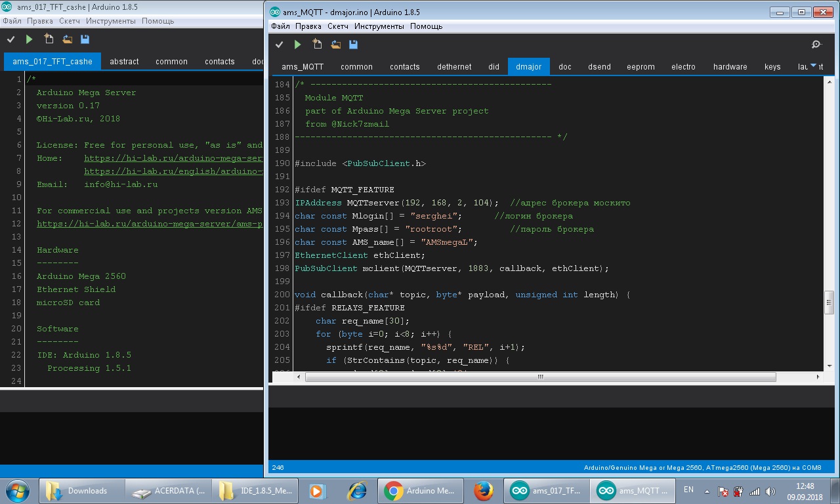840x504 pixels.
Task: Click Save sketch icon in ams_MQTT window
Action: [354, 45]
